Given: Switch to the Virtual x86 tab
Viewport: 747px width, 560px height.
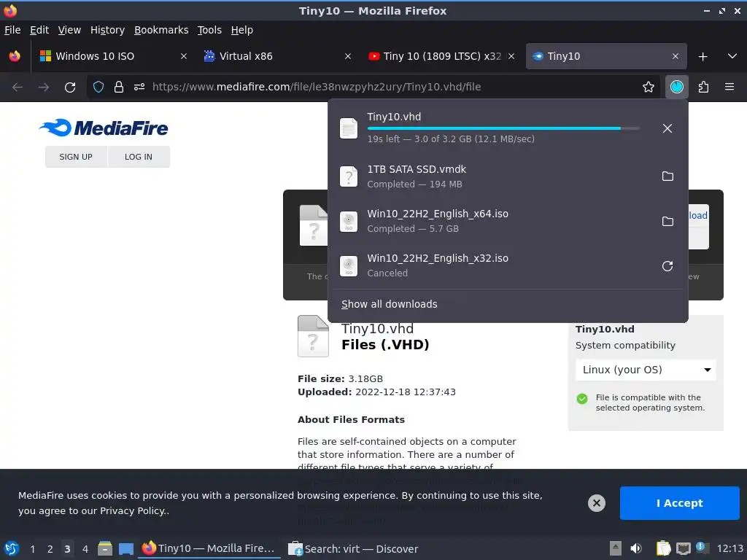Looking at the screenshot, I should pos(277,56).
